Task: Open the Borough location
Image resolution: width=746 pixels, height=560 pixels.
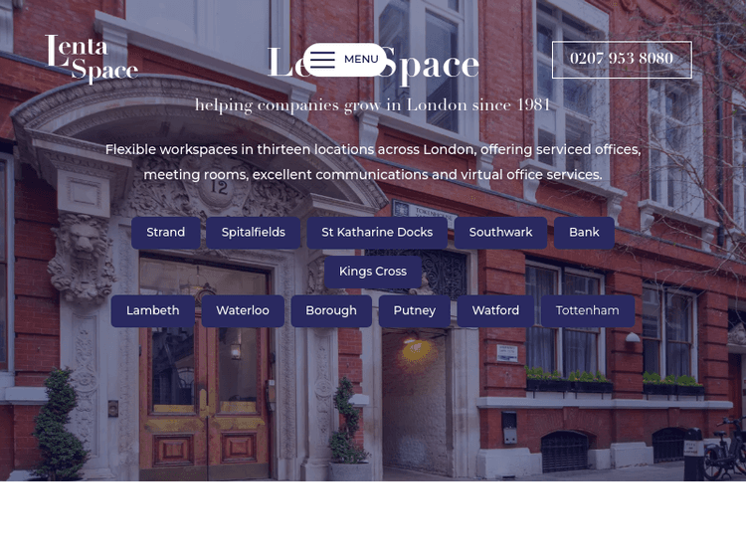Action: (x=331, y=311)
